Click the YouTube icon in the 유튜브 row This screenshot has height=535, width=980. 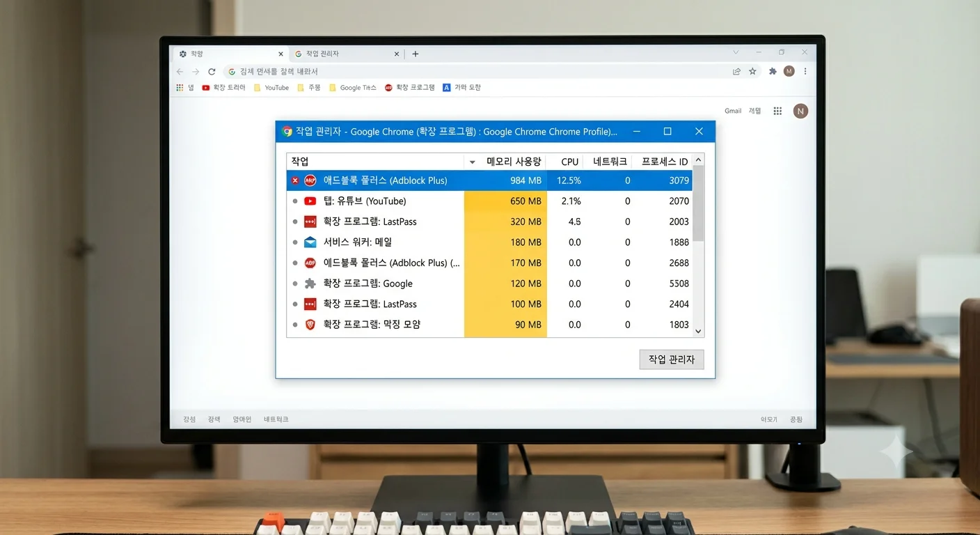[310, 201]
